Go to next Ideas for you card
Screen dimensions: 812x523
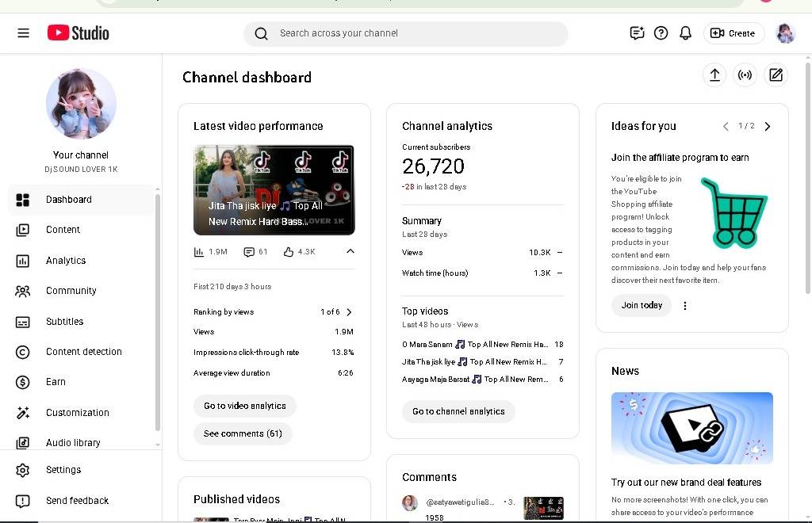(767, 126)
